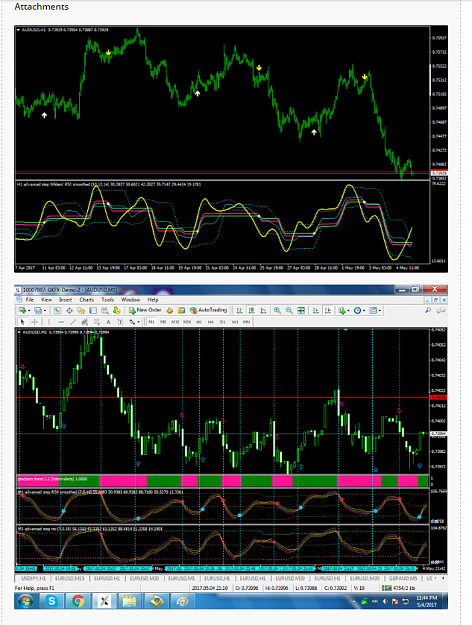The width and height of the screenshot is (472, 625).
Task: Select the trendline drawing tool
Action: (x=73, y=322)
